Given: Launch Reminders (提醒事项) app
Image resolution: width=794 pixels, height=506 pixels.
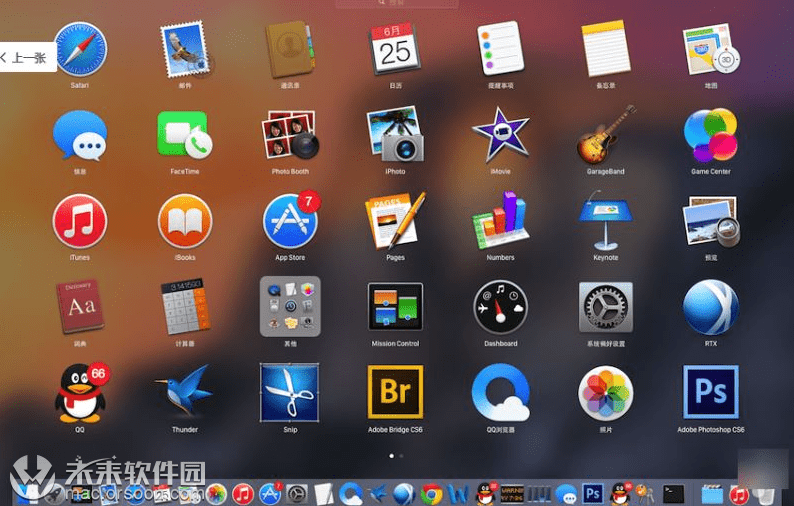Looking at the screenshot, I should (500, 49).
